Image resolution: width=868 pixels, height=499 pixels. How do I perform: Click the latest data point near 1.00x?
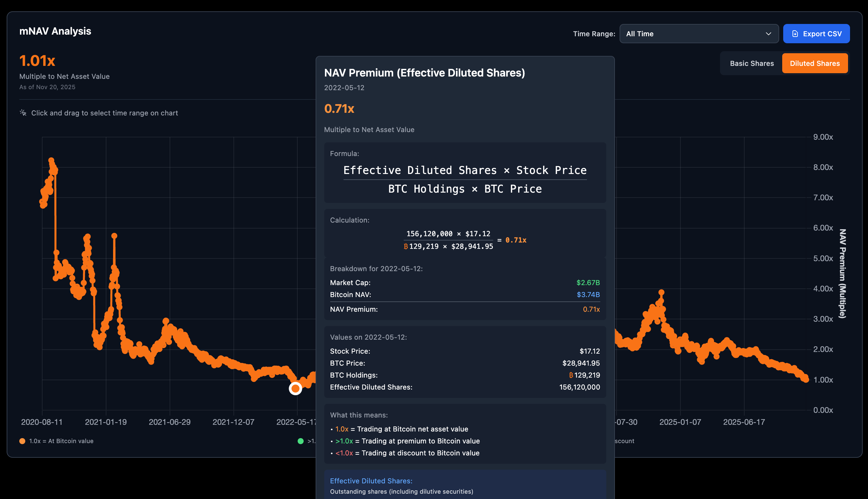(806, 379)
